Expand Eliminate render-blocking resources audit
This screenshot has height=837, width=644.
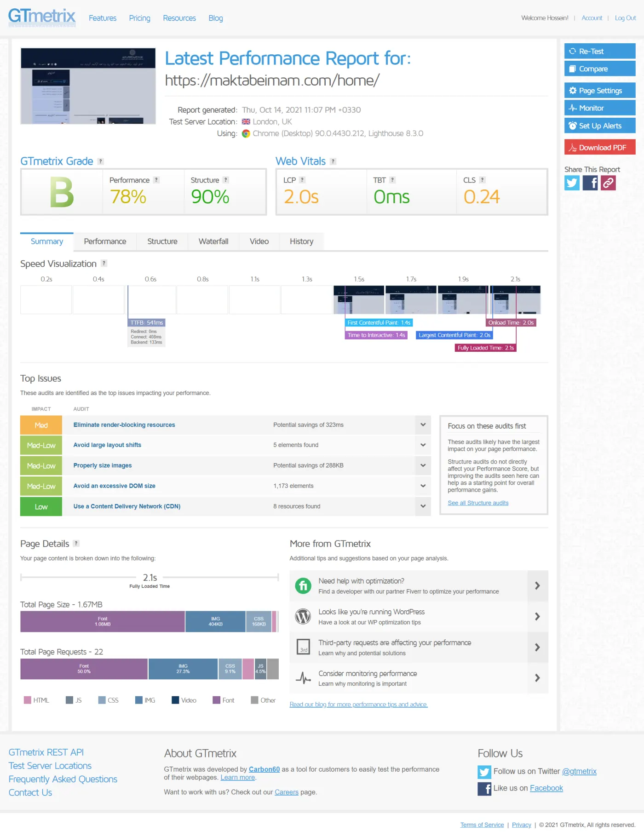423,425
